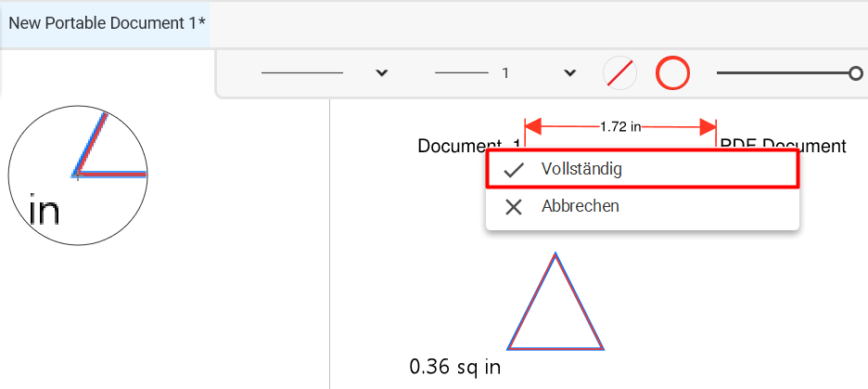The height and width of the screenshot is (389, 868).
Task: Click the circular magnifier preview
Action: pos(78,175)
